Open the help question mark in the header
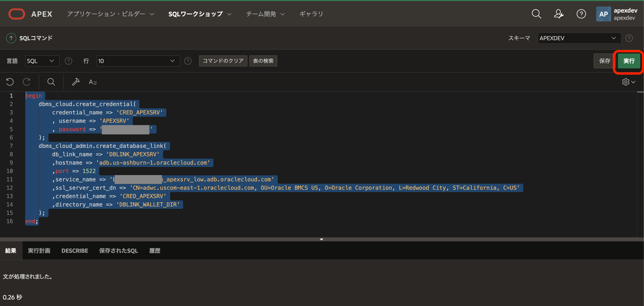644x306 pixels. (581, 14)
